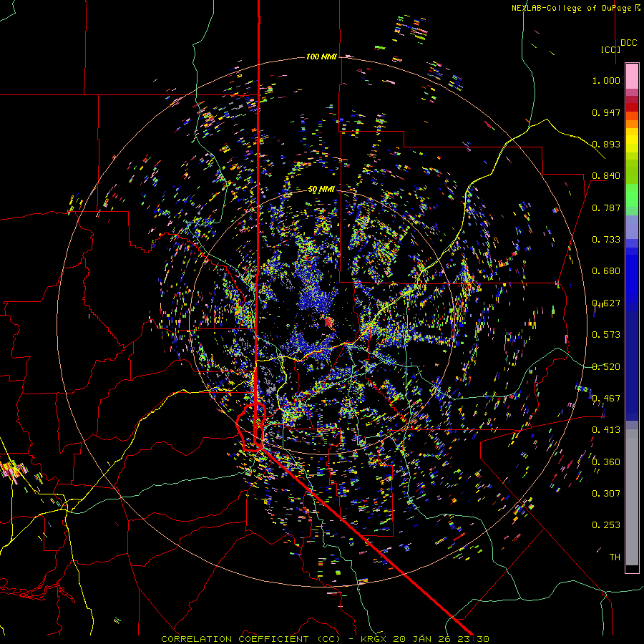The width and height of the screenshot is (644, 644).
Task: Click the 0.840 legend value
Action: tap(606, 176)
